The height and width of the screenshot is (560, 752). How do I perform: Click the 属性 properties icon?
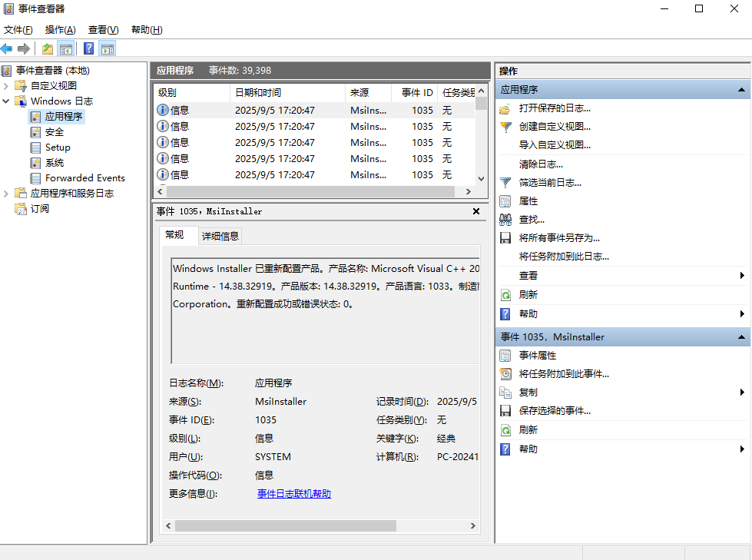[505, 201]
